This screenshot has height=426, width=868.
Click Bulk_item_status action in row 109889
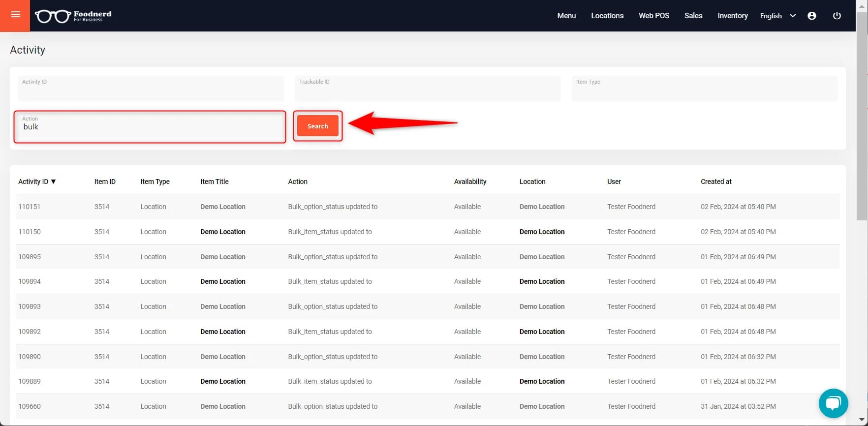click(x=330, y=381)
